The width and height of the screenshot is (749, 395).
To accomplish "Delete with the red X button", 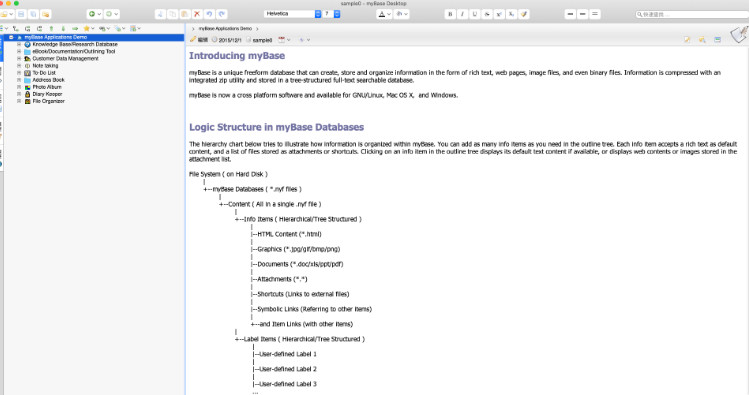I will point(197,14).
